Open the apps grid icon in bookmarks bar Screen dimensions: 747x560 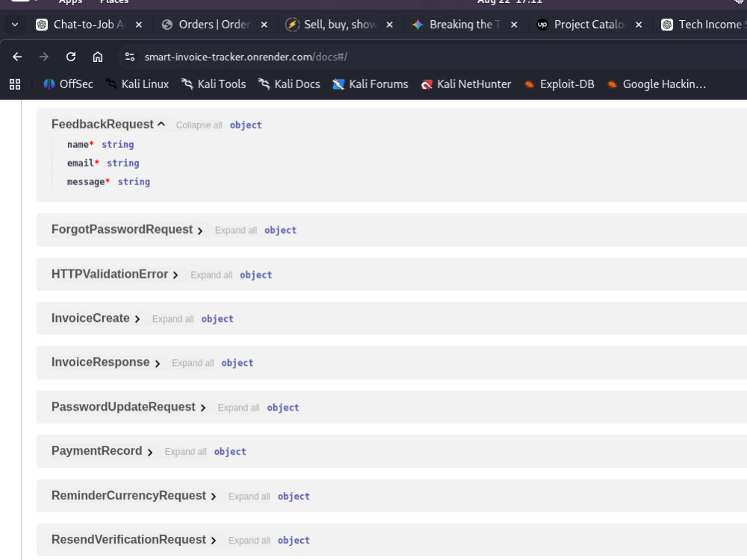tap(15, 84)
